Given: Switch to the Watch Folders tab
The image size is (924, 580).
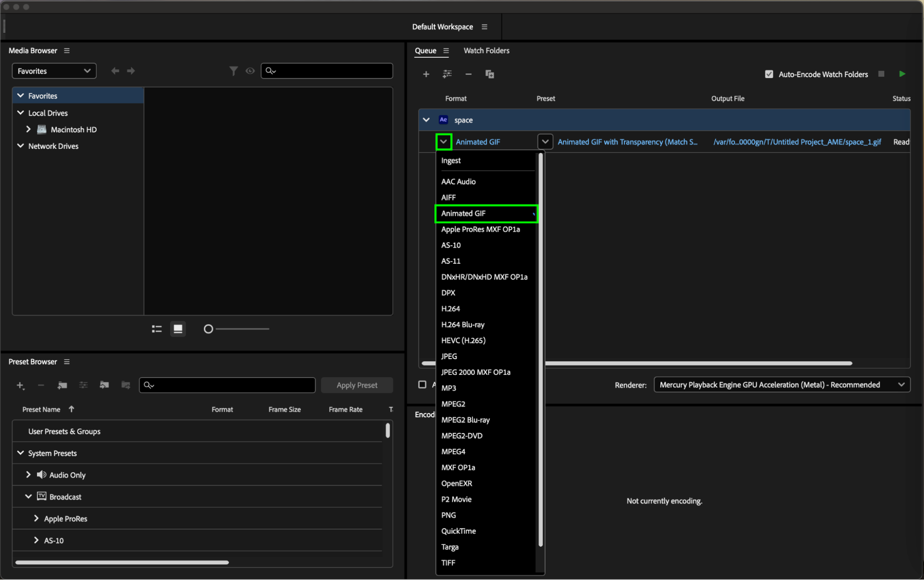Looking at the screenshot, I should [486, 50].
